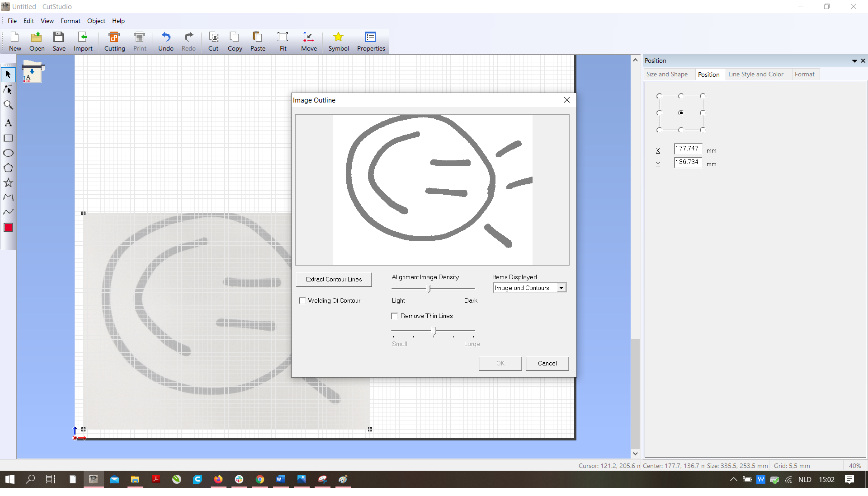Screen dimensions: 868x496
Task: Open the Edit menu
Action: pyautogui.click(x=28, y=21)
